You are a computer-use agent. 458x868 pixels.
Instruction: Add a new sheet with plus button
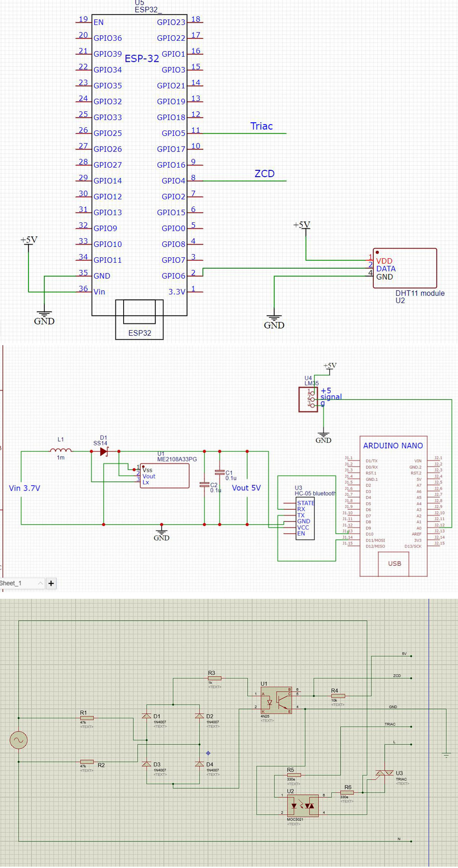pos(51,583)
